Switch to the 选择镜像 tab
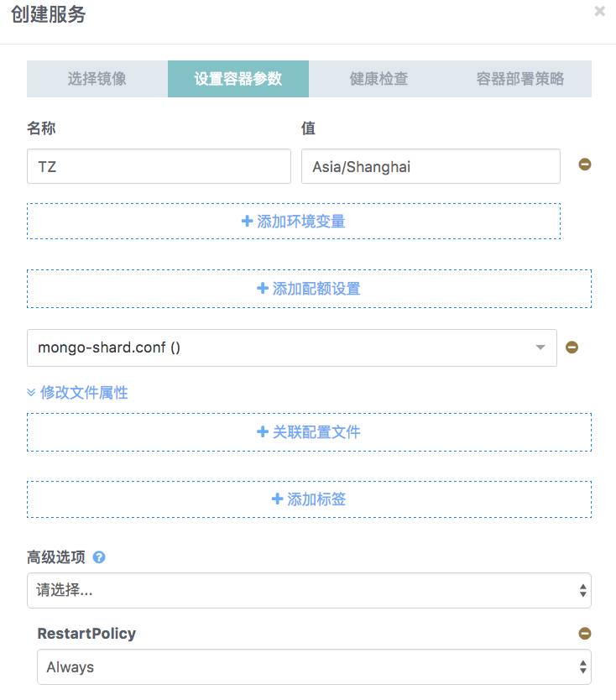This screenshot has height=700, width=616. click(x=98, y=78)
